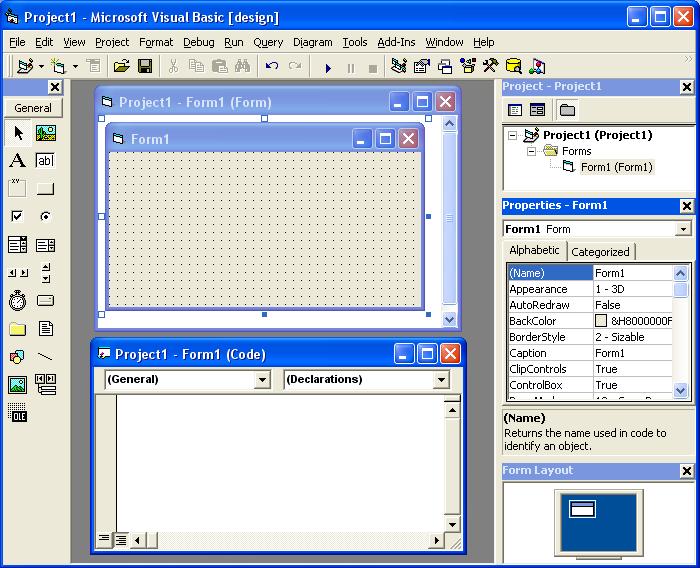Screen dimensions: 700x568
Task: Start the program with the Run arrow
Action: tap(328, 68)
